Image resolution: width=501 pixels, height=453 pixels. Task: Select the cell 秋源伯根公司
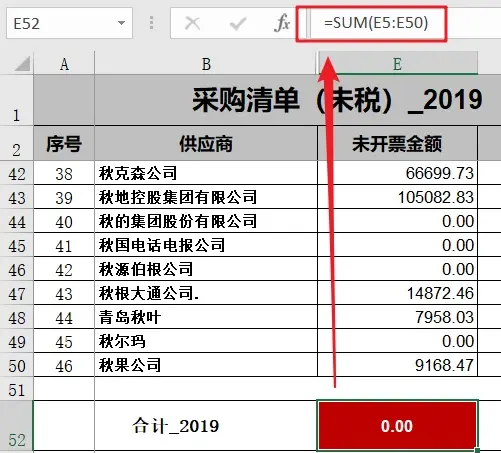click(206, 269)
